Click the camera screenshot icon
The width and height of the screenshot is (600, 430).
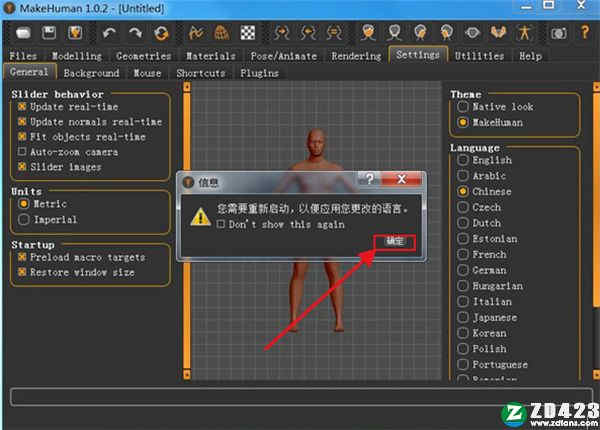[558, 31]
